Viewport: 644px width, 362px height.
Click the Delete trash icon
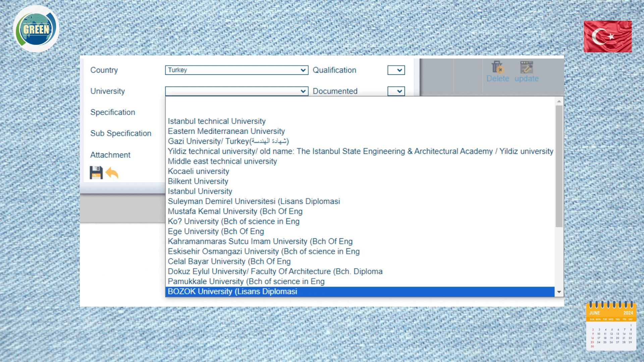click(498, 67)
